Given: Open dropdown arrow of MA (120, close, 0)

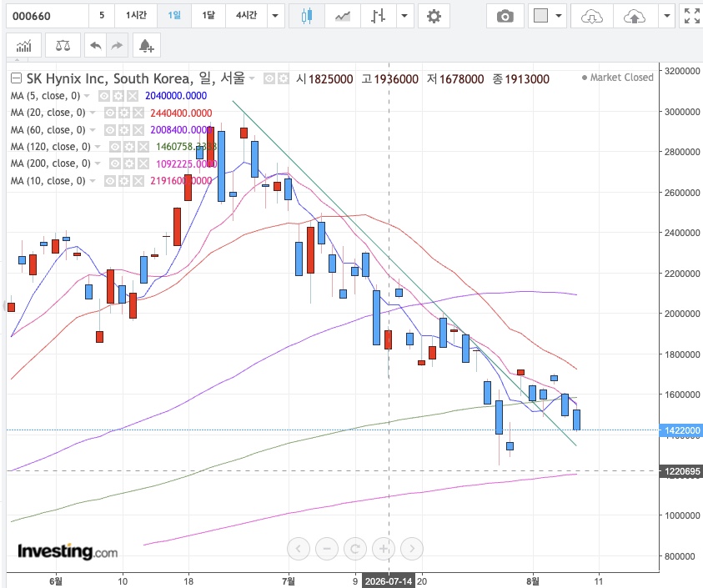Looking at the screenshot, I should pos(98,146).
